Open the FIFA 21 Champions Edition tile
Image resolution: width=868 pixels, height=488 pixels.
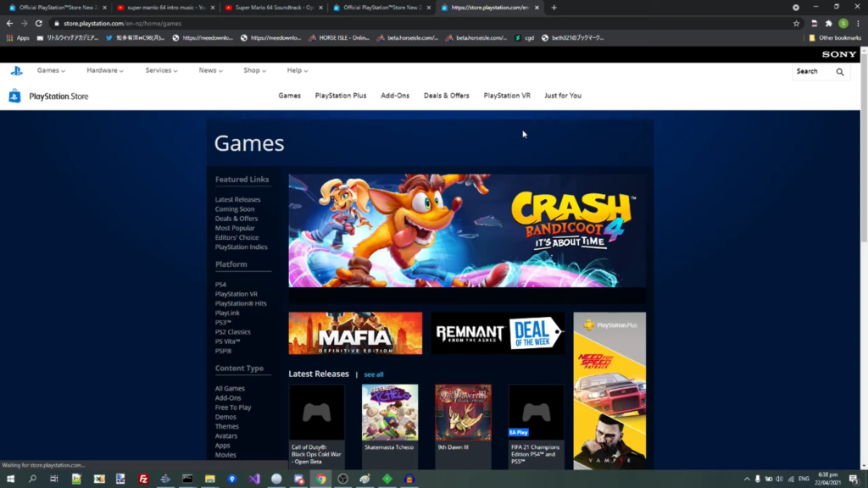pyautogui.click(x=537, y=427)
